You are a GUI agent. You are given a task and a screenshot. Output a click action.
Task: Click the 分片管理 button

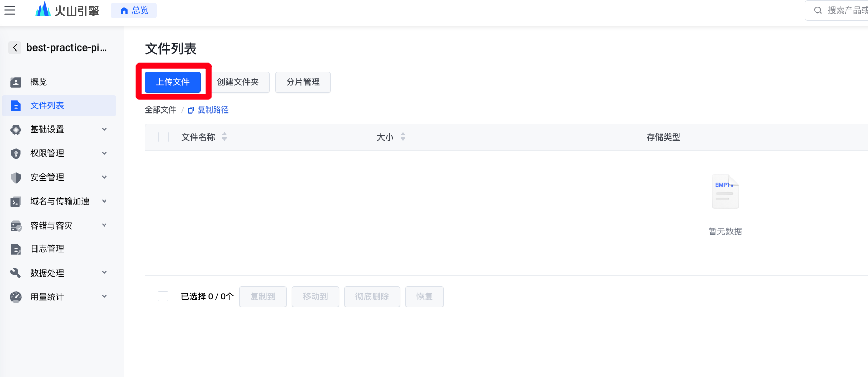tap(303, 82)
